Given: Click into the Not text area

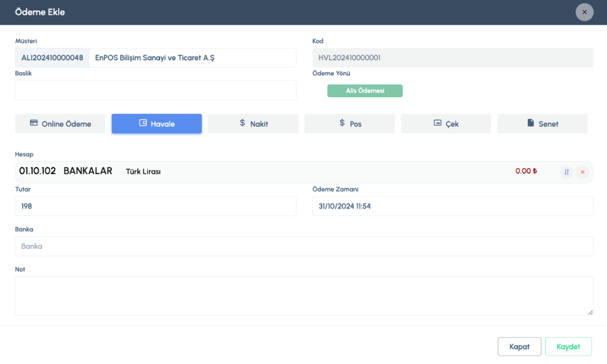Looking at the screenshot, I should pyautogui.click(x=304, y=296).
